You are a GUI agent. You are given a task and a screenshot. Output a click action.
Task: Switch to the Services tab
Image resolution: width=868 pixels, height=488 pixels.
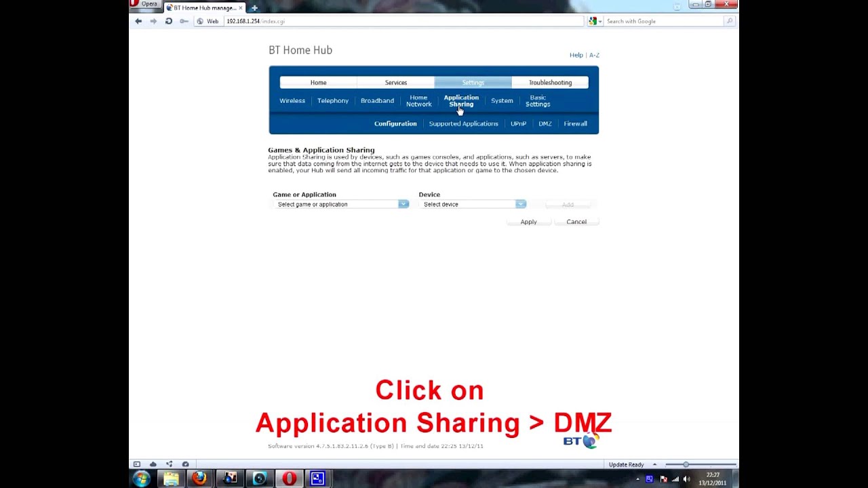pyautogui.click(x=396, y=83)
